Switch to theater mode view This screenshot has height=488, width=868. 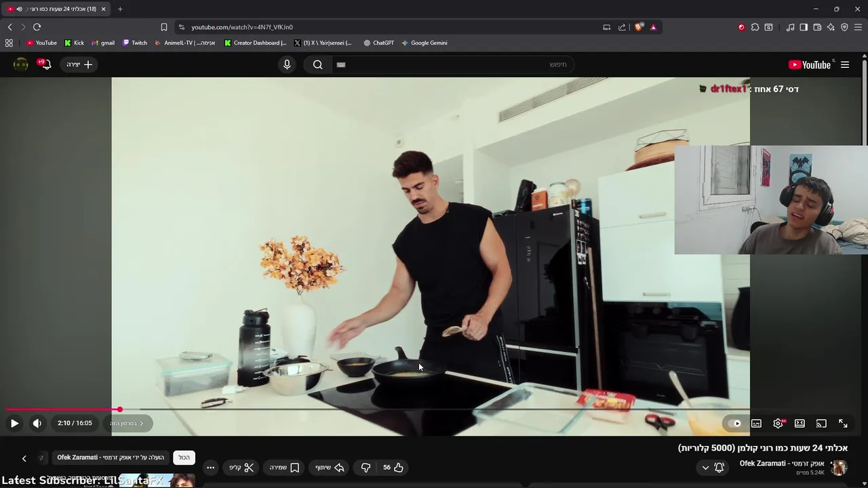(x=800, y=424)
